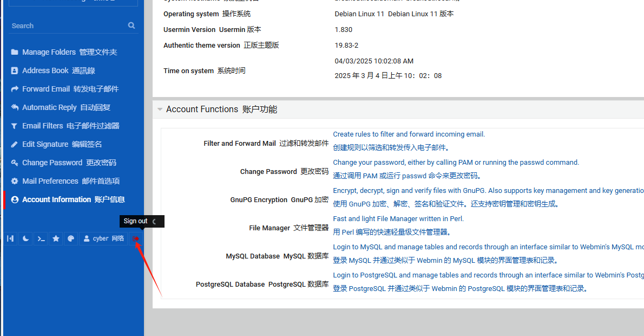Click the Automatic Reply icon

[x=15, y=107]
